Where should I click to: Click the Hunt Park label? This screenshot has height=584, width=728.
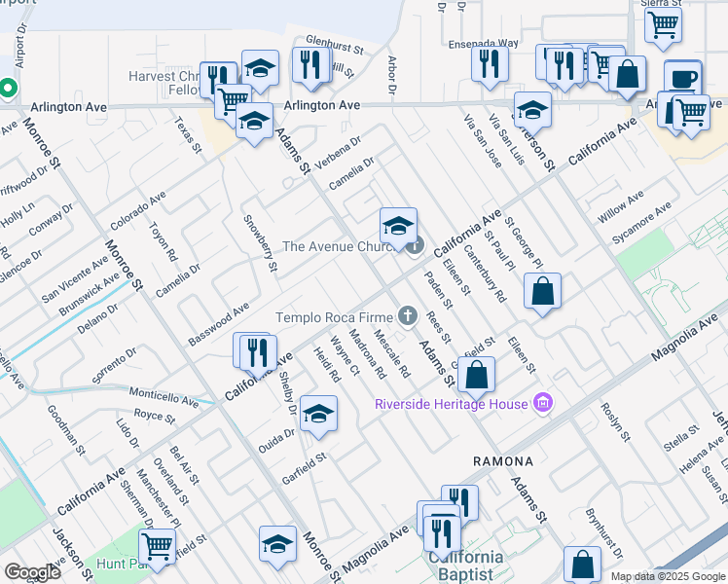[x=121, y=564]
